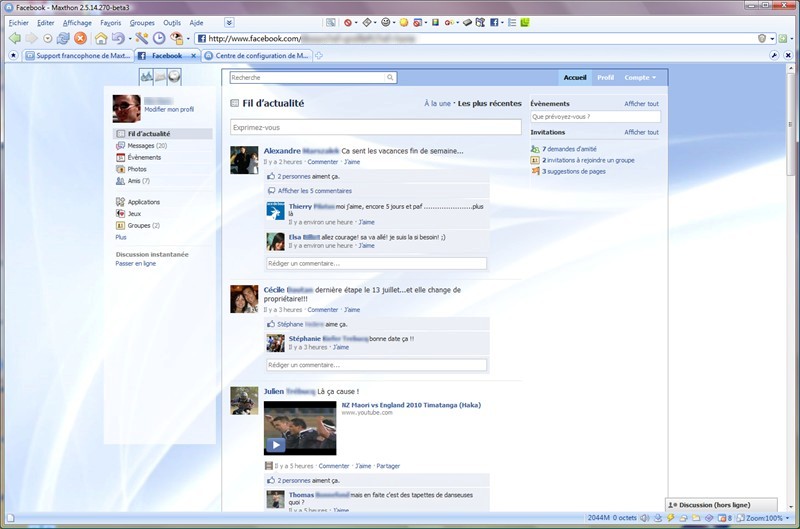Image resolution: width=800 pixels, height=529 pixels.
Task: Click the lightning bolt status bar icon
Action: pos(670,518)
